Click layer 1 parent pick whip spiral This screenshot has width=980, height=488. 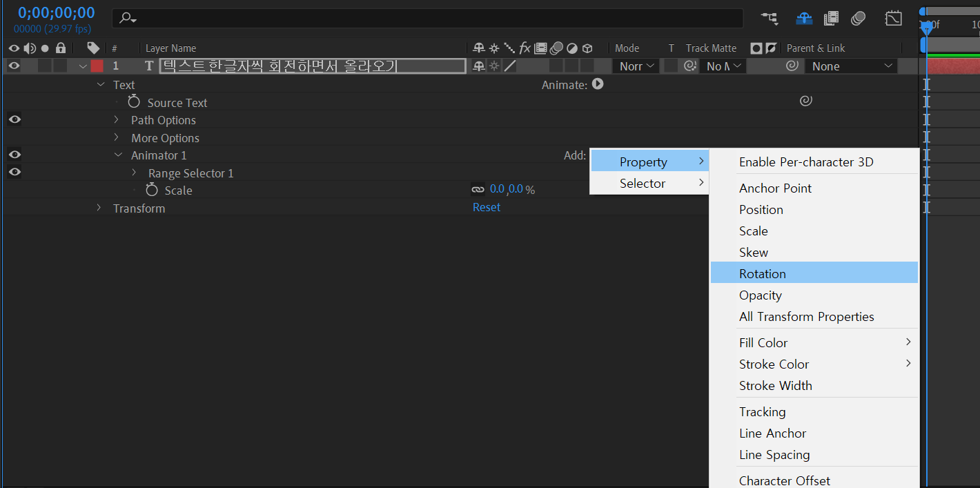[792, 66]
